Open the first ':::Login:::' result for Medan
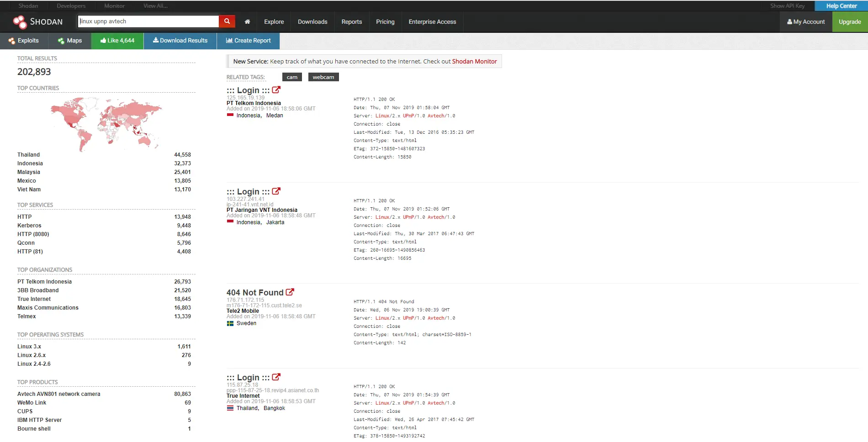The width and height of the screenshot is (868, 442). pyautogui.click(x=248, y=90)
